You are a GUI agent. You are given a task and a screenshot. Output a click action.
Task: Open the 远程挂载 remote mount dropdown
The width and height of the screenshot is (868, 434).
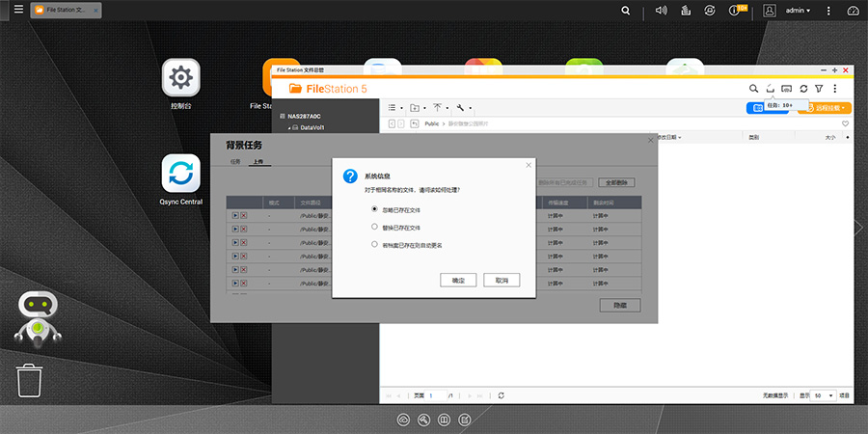coord(824,108)
